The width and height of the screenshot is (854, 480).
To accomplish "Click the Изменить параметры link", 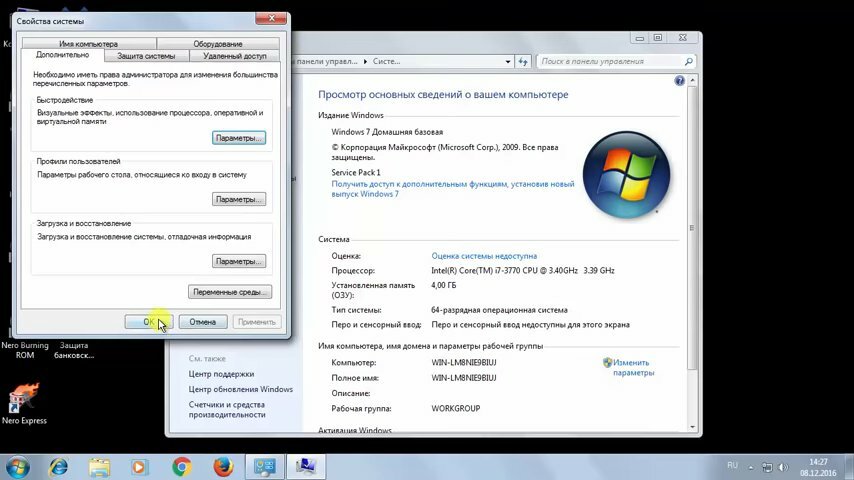I will 633,368.
